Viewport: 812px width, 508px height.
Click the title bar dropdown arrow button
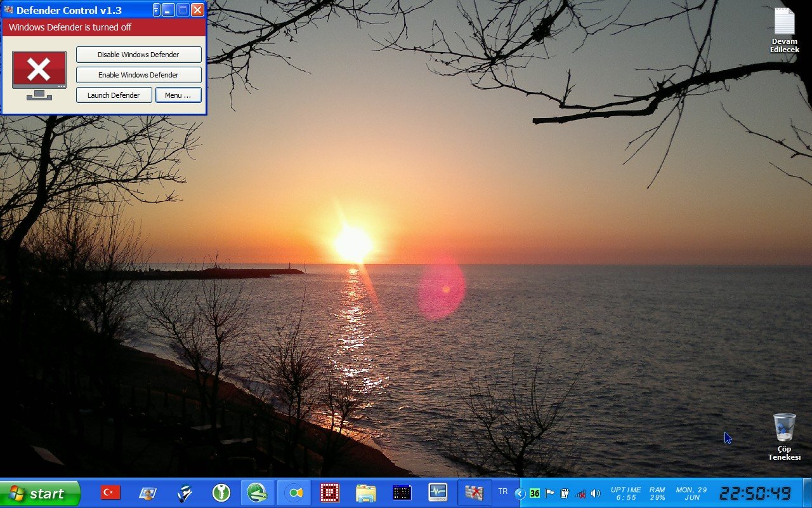(157, 10)
